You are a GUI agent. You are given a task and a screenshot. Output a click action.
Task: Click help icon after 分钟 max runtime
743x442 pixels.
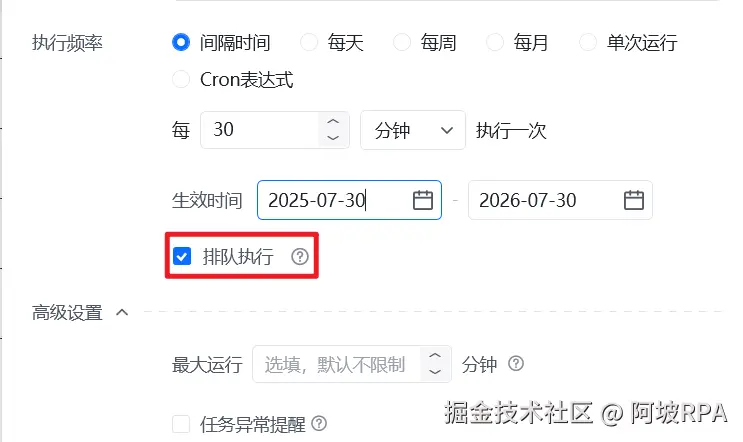click(x=516, y=364)
